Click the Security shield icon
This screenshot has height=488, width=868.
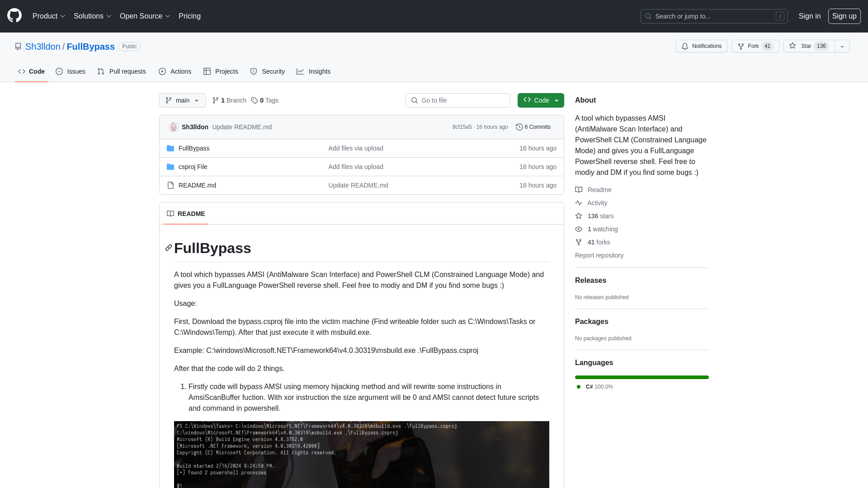(x=253, y=71)
